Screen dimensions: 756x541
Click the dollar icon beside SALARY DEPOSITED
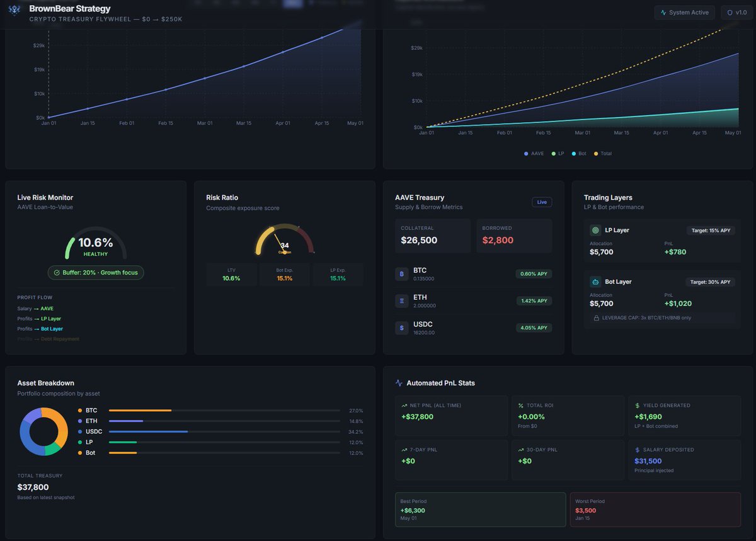coord(638,450)
